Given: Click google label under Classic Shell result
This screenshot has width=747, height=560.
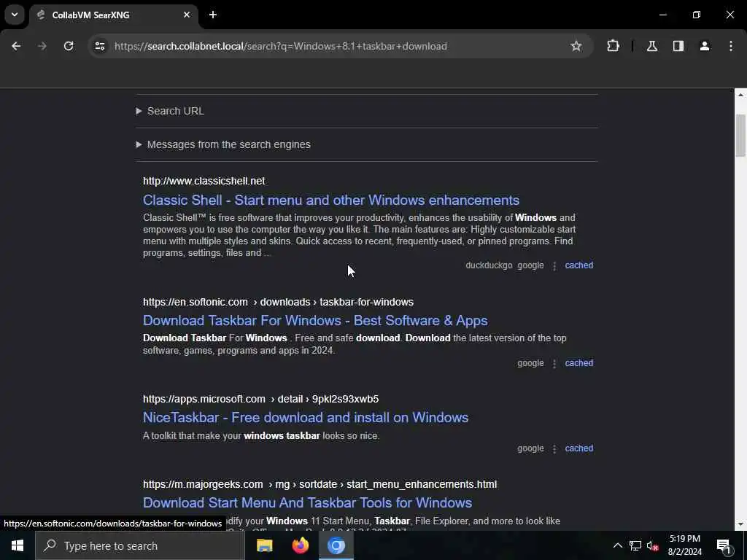Looking at the screenshot, I should (x=530, y=265).
